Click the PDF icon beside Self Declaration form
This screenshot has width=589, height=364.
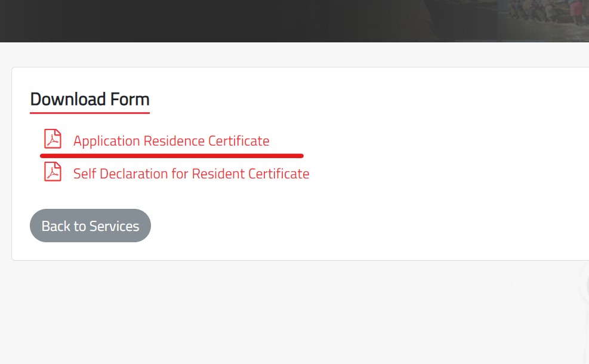[53, 172]
